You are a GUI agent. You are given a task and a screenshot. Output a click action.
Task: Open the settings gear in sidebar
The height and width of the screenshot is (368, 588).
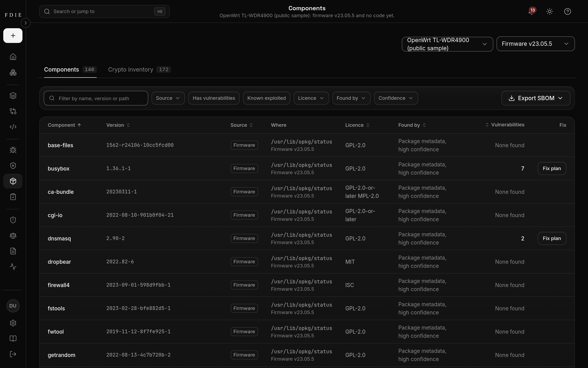pos(13,323)
